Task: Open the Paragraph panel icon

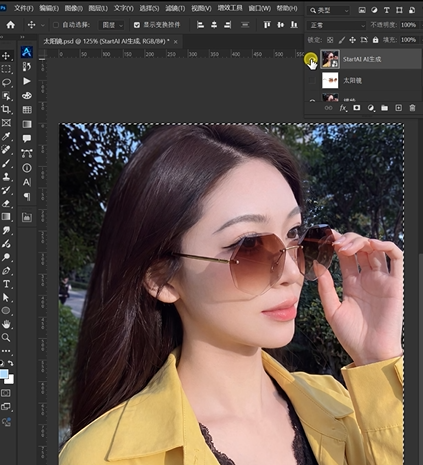Action: (27, 197)
